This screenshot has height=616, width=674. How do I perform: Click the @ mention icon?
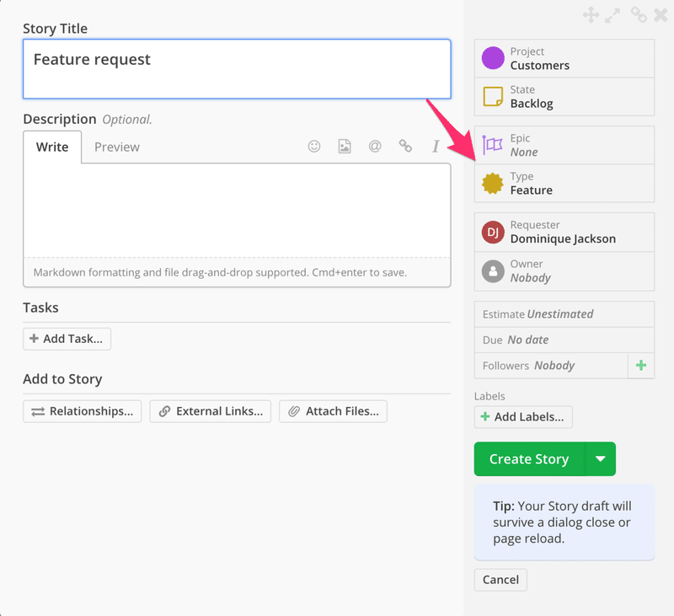pyautogui.click(x=375, y=147)
